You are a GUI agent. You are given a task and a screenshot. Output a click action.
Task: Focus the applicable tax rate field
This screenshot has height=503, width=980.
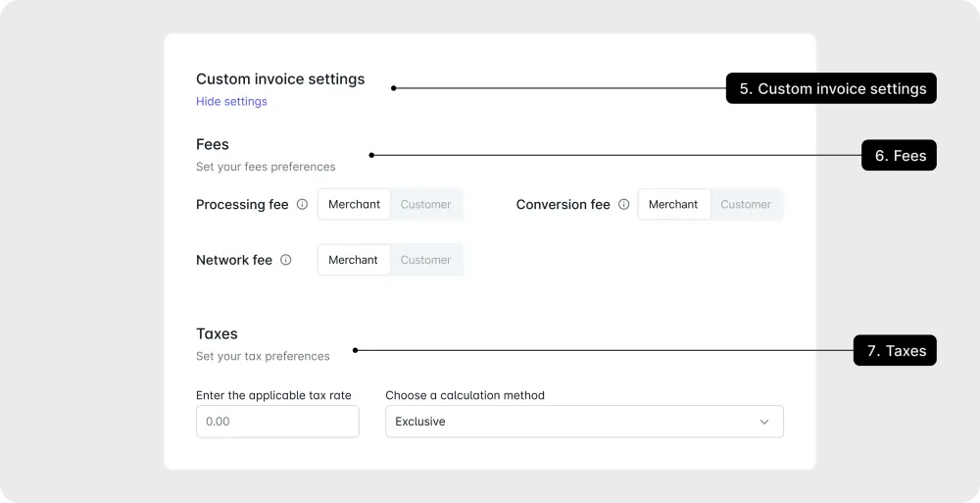tap(277, 422)
